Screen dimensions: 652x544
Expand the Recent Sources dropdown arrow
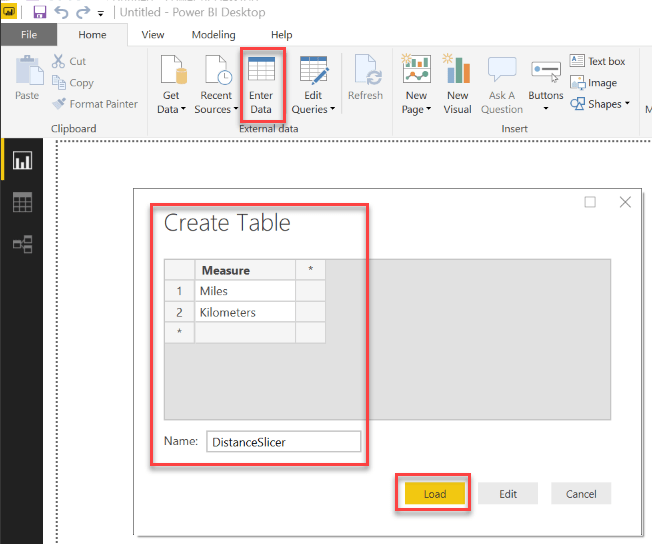[236, 109]
